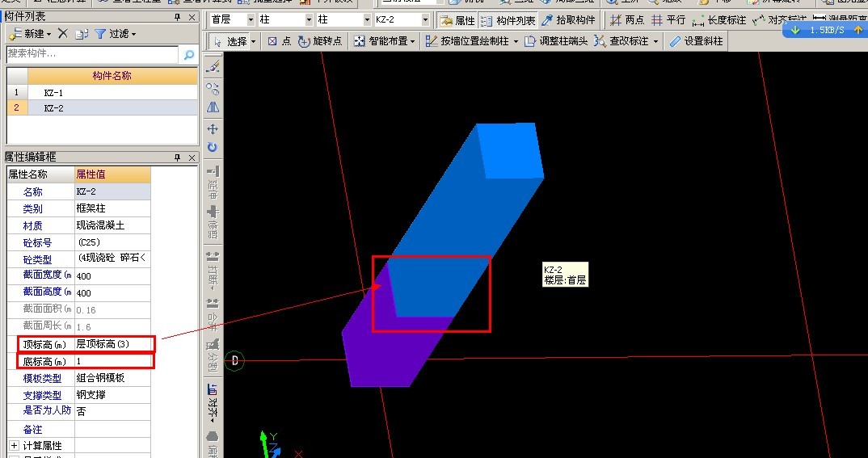The image size is (868, 458).
Task: Pin the 属性编辑框 panel
Action: coord(177,158)
